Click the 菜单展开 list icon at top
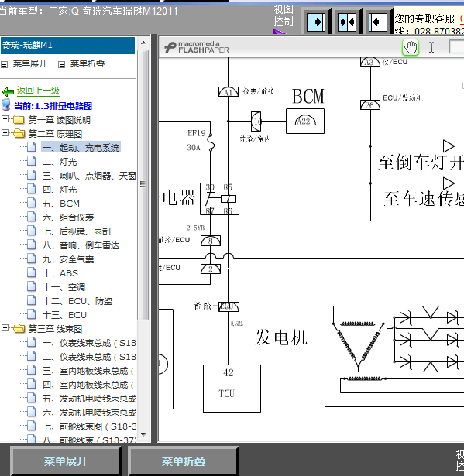The width and height of the screenshot is (464, 476). pyautogui.click(x=4, y=64)
